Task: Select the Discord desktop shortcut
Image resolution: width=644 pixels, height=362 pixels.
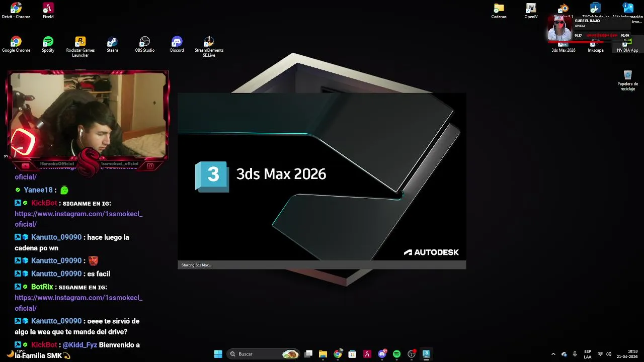Action: [x=177, y=44]
